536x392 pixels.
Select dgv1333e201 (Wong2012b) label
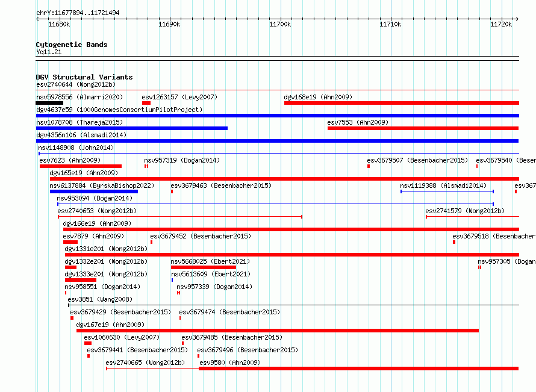(106, 274)
